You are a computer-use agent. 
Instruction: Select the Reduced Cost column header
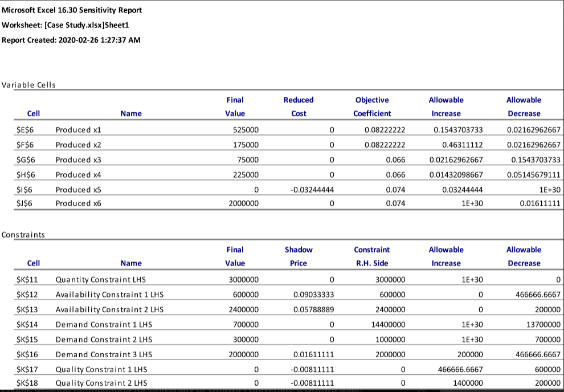click(298, 107)
